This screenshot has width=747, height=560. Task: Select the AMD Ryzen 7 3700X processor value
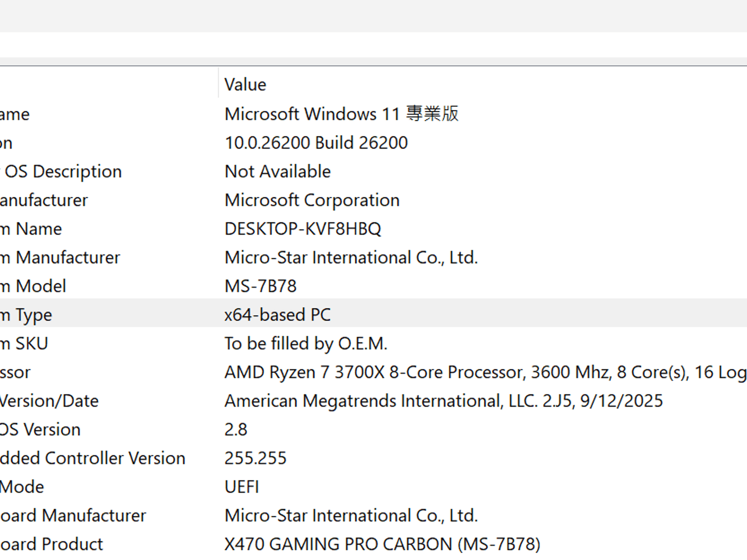click(x=486, y=372)
